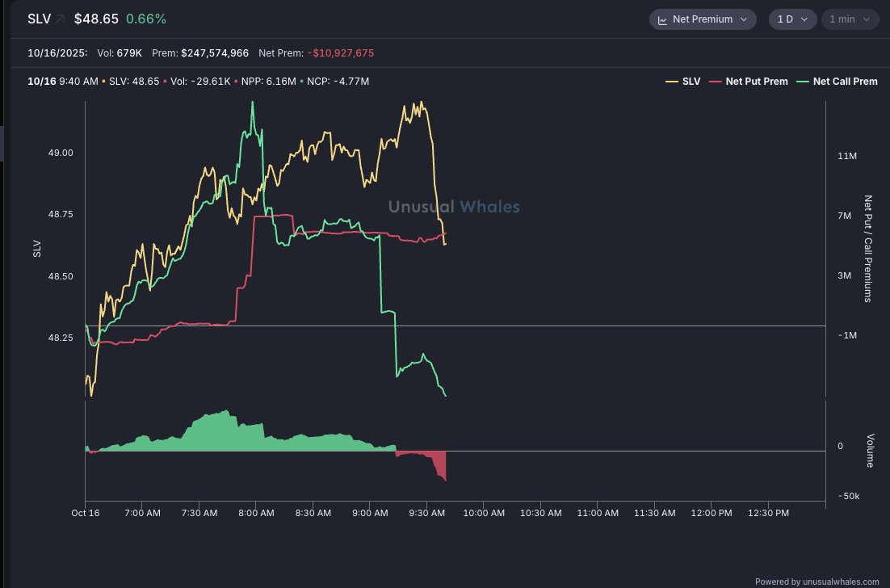Click the Net Prem value -$10,927,675
The height and width of the screenshot is (588, 890).
340,53
